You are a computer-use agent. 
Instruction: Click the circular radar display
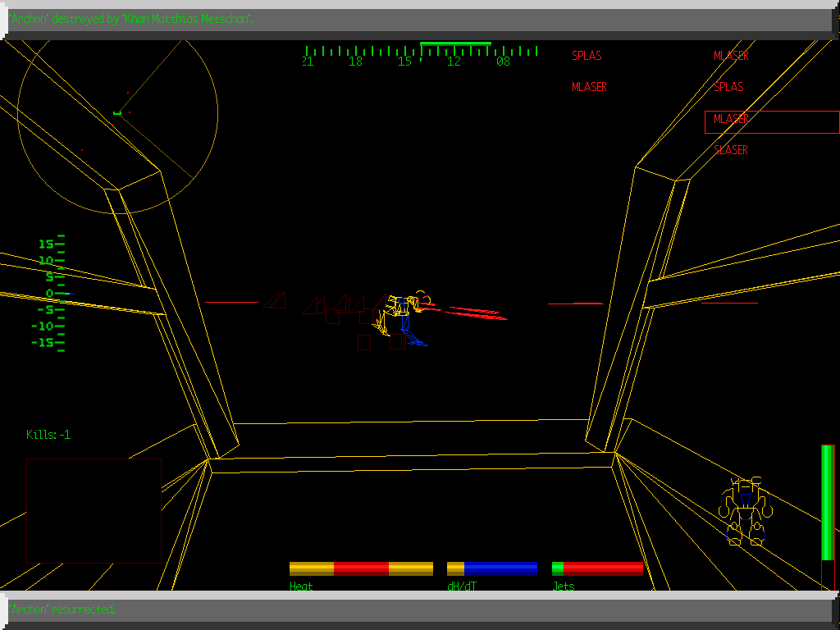117,112
